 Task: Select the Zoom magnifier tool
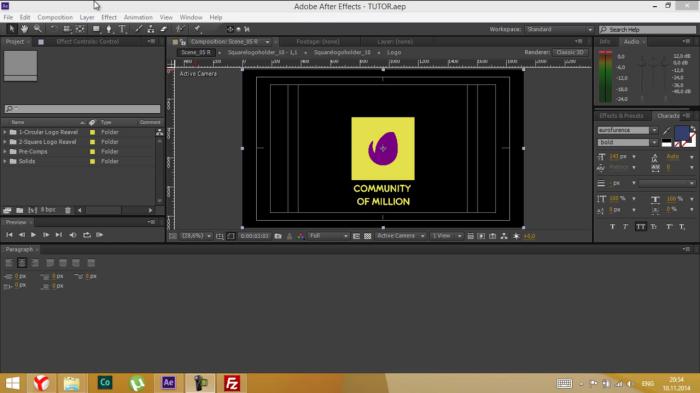[x=38, y=29]
